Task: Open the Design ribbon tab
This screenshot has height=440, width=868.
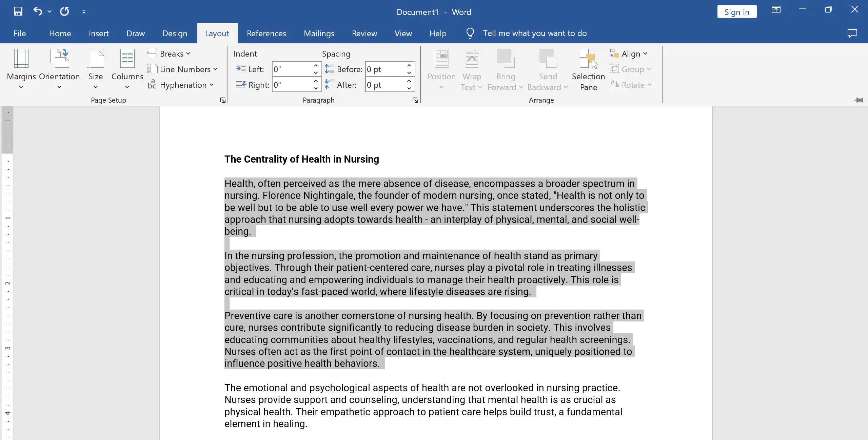Action: pyautogui.click(x=175, y=33)
